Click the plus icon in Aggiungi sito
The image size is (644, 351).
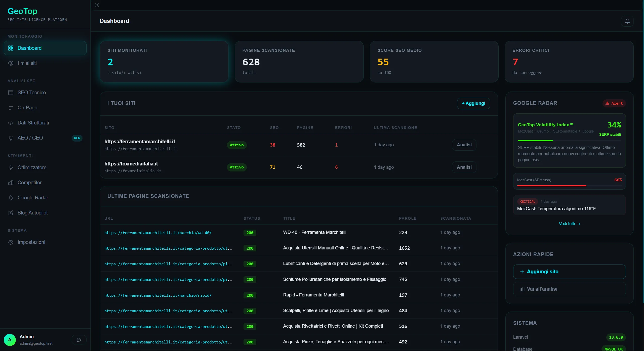tap(522, 272)
